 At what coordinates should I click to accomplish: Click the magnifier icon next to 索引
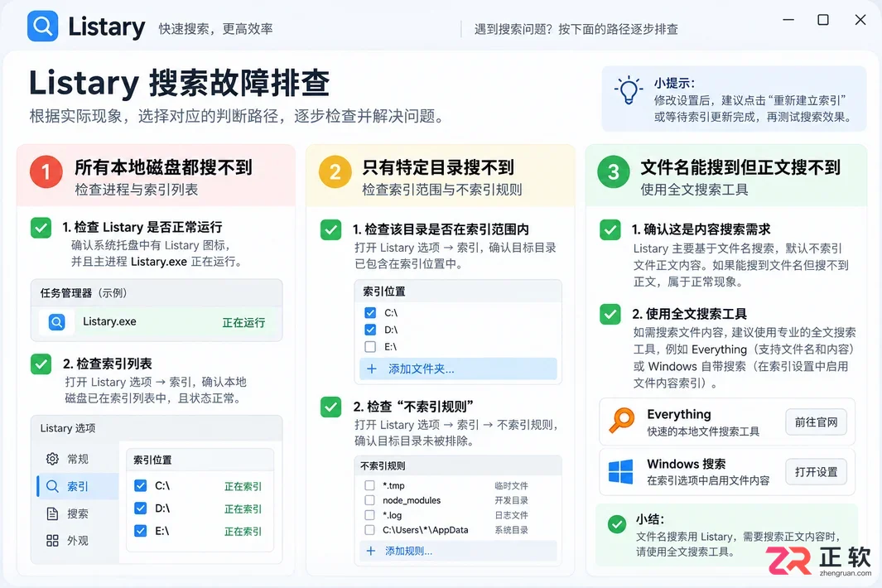(52, 486)
